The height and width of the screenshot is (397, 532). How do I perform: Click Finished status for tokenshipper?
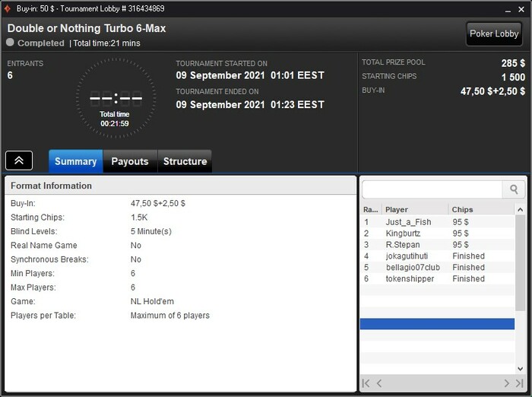(469, 278)
